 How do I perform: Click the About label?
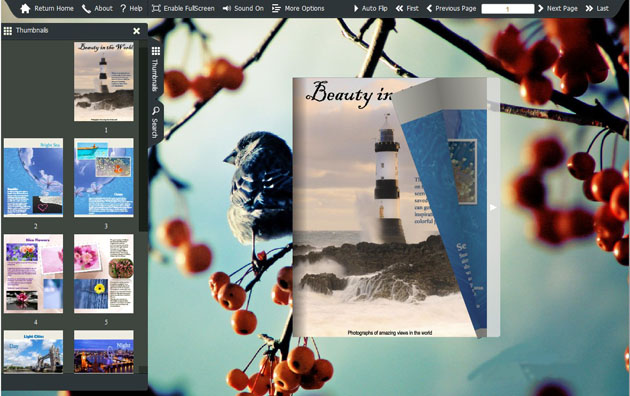click(103, 8)
